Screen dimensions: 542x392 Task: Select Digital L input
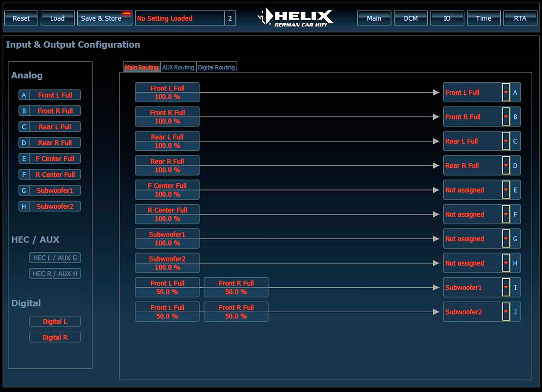[55, 322]
